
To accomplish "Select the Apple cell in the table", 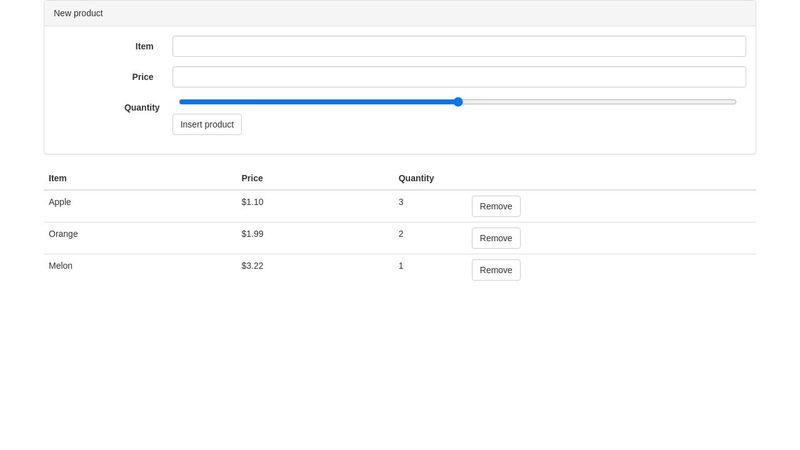I will pyautogui.click(x=60, y=202).
